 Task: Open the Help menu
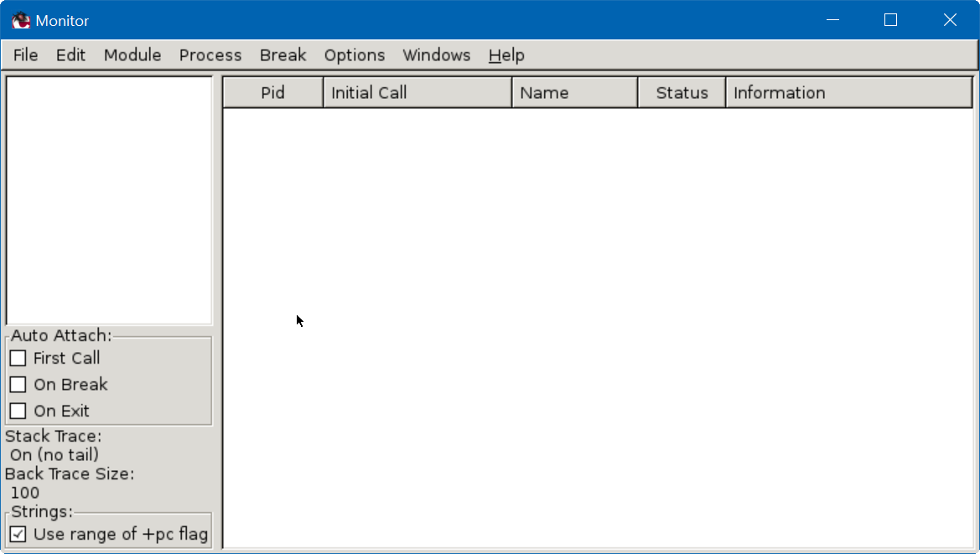tap(506, 55)
